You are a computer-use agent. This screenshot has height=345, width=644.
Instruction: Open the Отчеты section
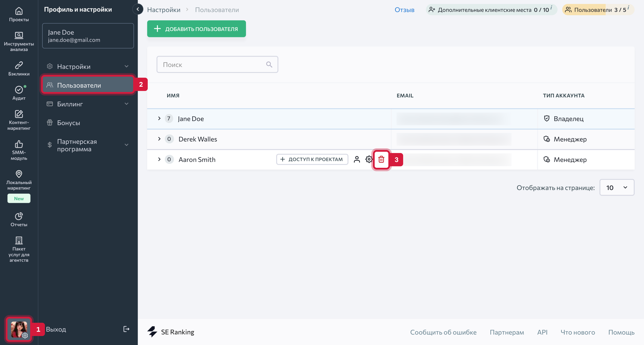click(19, 219)
